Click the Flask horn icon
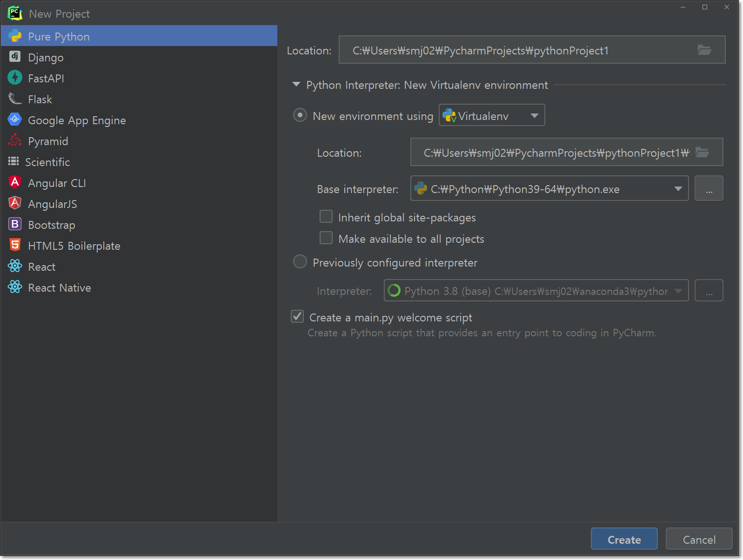The width and height of the screenshot is (743, 560). click(x=15, y=99)
